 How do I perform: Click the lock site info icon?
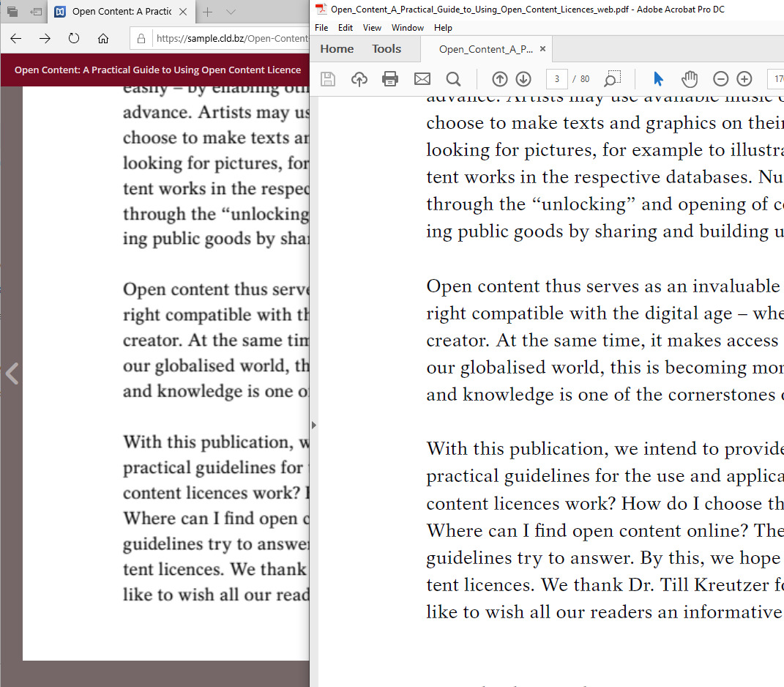click(x=141, y=39)
